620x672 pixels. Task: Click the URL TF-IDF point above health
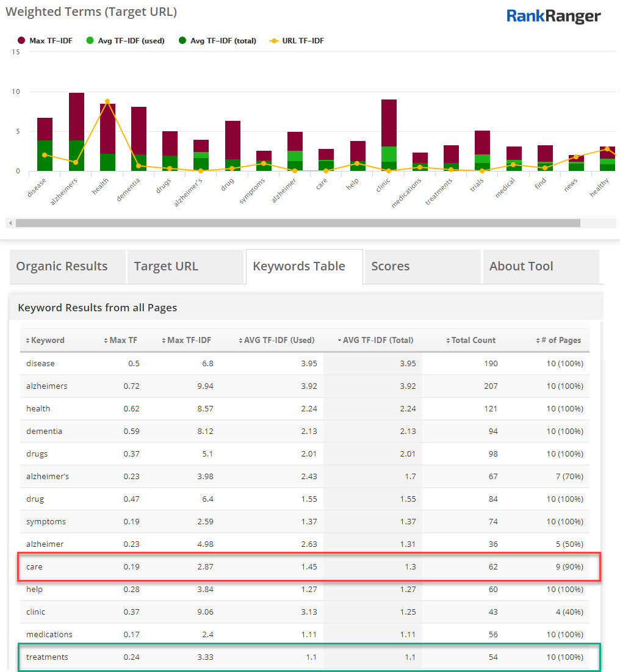[x=107, y=101]
